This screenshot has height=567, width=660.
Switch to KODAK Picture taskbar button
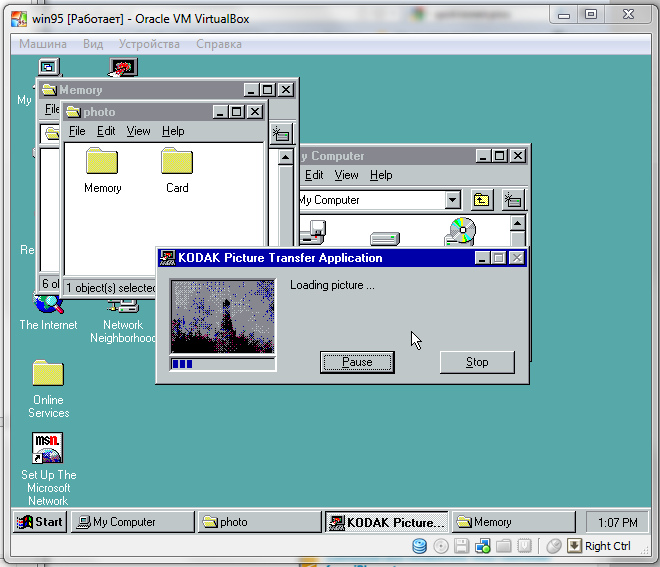click(x=386, y=522)
